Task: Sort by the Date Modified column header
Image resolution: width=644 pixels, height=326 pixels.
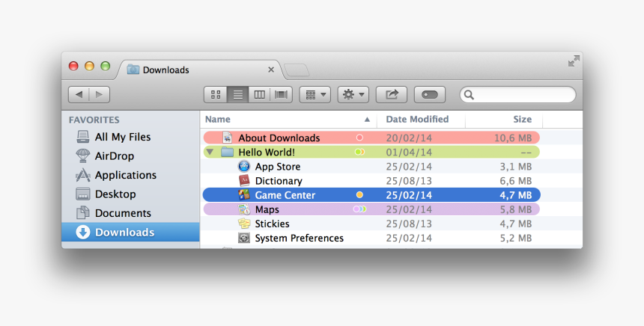Action: coord(417,120)
